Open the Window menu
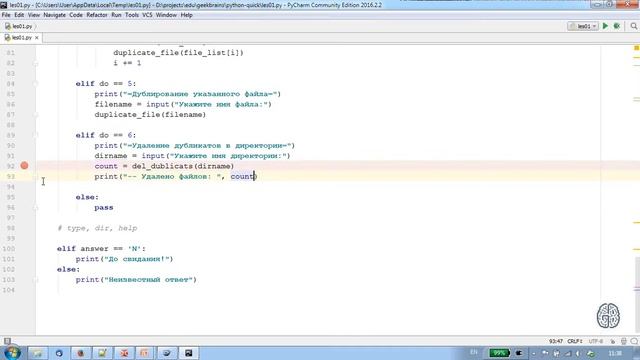 [166, 15]
